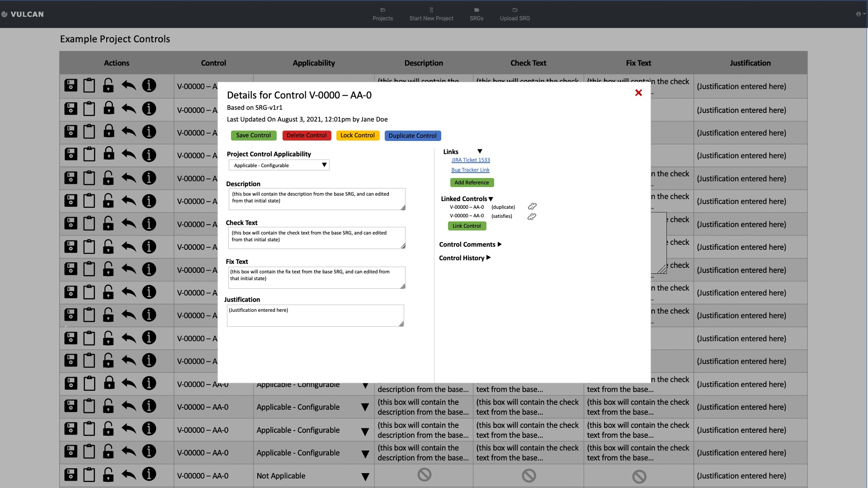Collapse the Linked Controls section

(491, 198)
